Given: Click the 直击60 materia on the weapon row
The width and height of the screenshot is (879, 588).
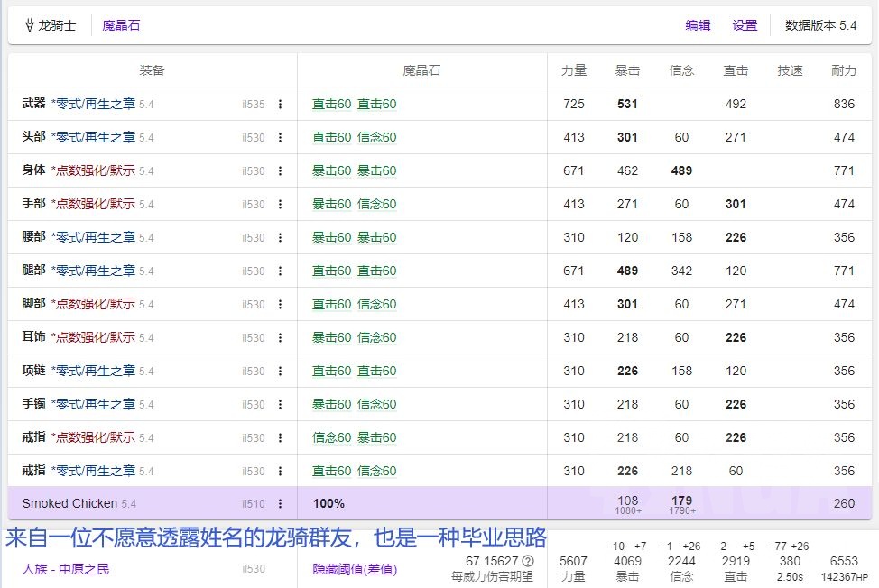Looking at the screenshot, I should pyautogui.click(x=331, y=104).
